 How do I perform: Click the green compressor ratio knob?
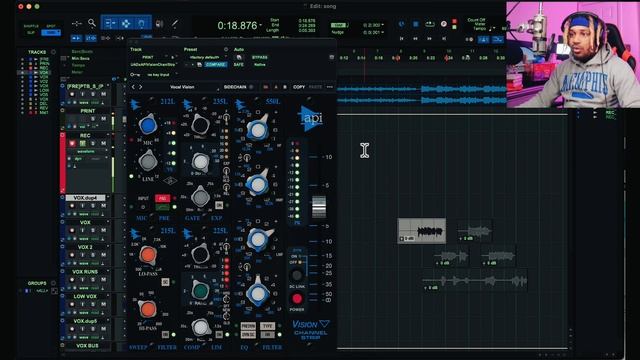[200, 291]
